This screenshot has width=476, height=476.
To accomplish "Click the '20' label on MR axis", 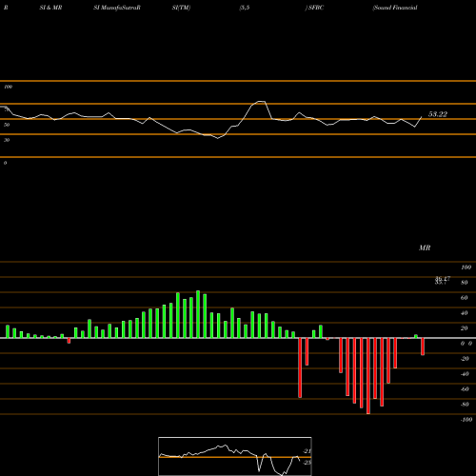I will point(464,328).
